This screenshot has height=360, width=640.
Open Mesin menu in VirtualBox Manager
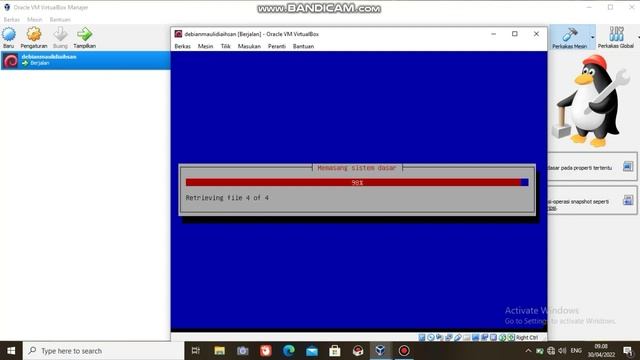point(35,19)
